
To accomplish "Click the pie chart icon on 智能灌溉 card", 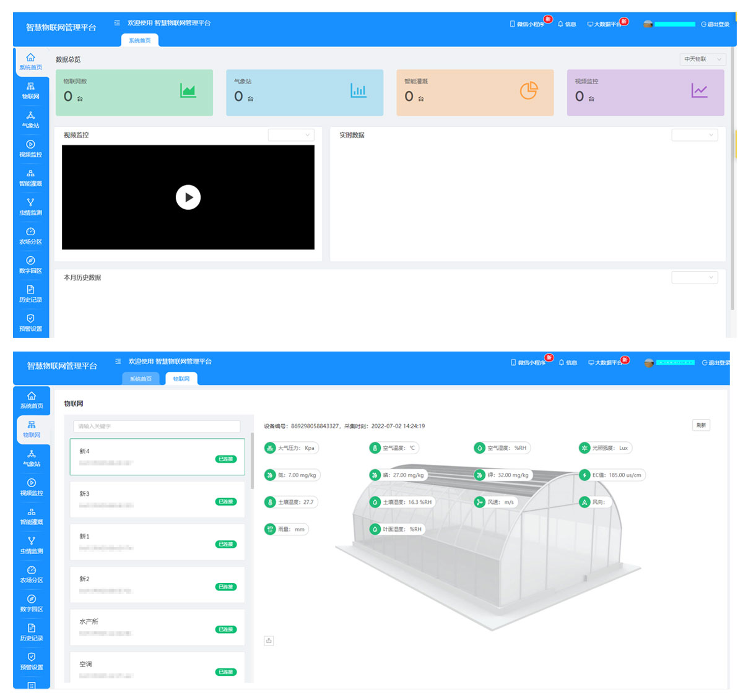I will point(528,91).
